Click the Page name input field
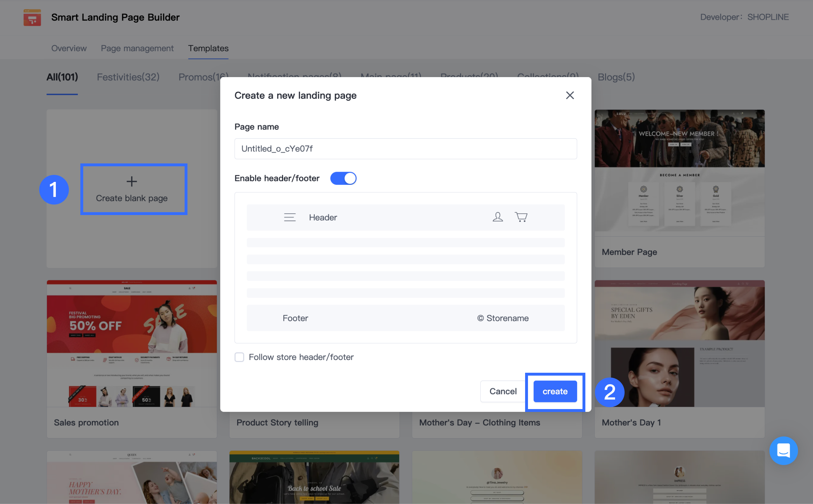Viewport: 813px width, 504px height. click(x=405, y=149)
